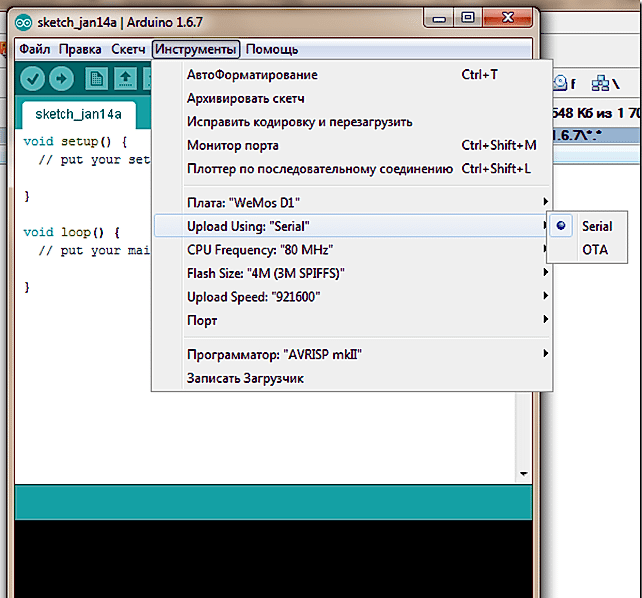Choose OTA as upload method

coord(594,250)
